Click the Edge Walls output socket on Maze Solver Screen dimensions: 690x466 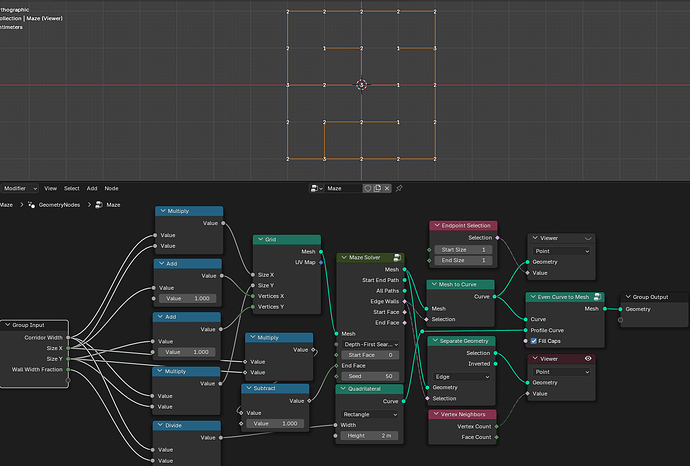(404, 301)
